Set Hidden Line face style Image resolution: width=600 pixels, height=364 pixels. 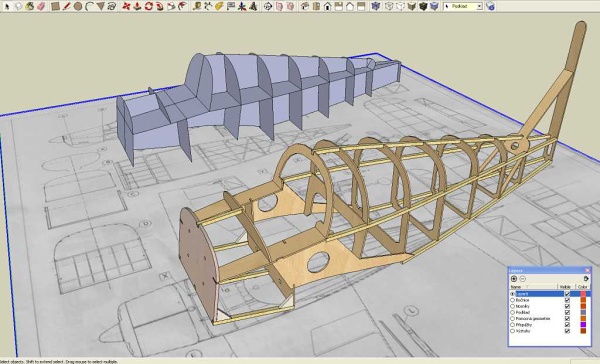(x=400, y=6)
